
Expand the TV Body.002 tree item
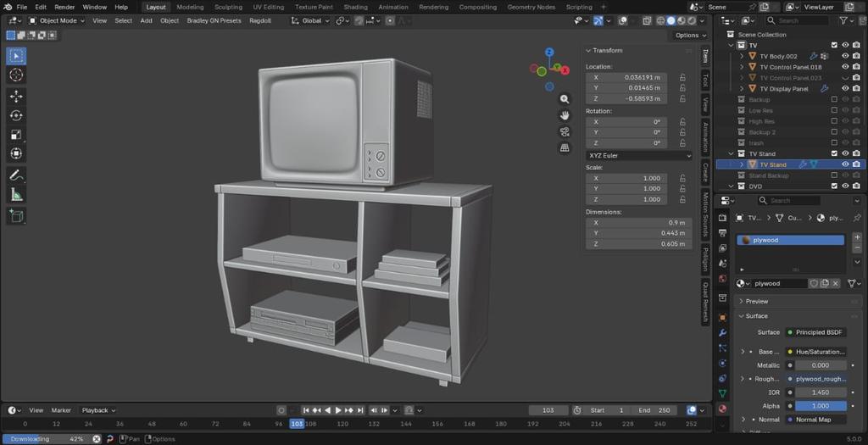742,56
